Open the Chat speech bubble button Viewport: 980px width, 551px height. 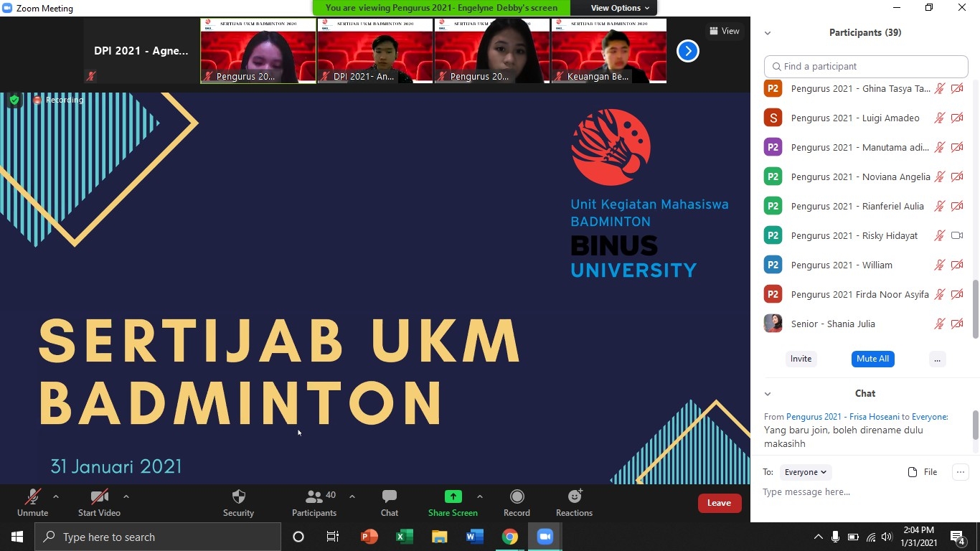click(x=390, y=502)
